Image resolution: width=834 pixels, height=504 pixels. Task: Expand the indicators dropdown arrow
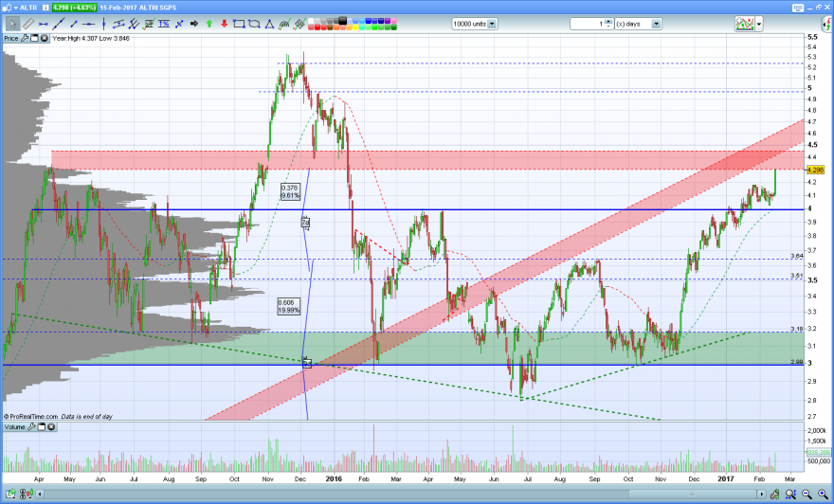tap(759, 24)
